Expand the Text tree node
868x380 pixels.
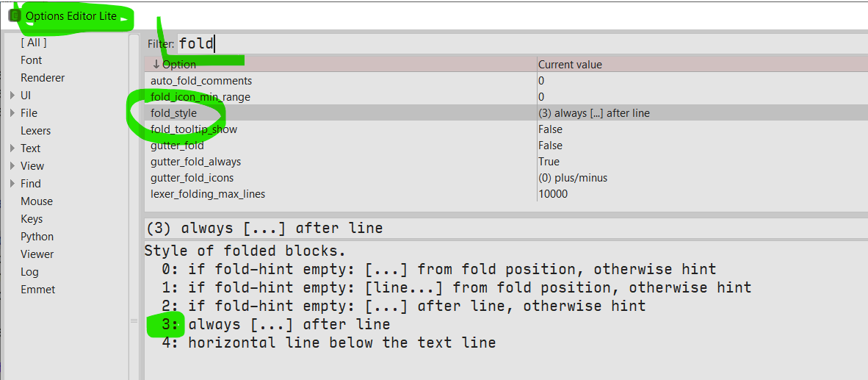tap(13, 148)
